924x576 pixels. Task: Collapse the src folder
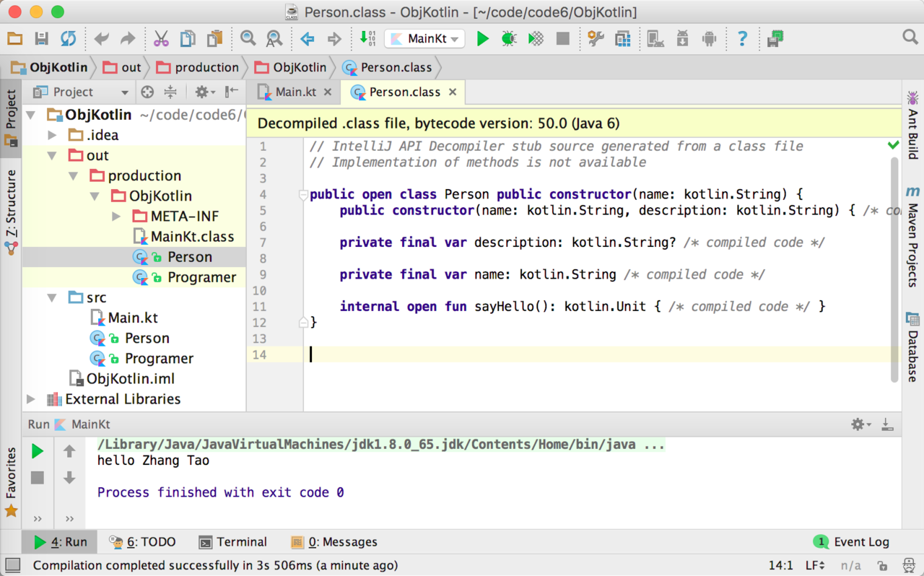[52, 297]
